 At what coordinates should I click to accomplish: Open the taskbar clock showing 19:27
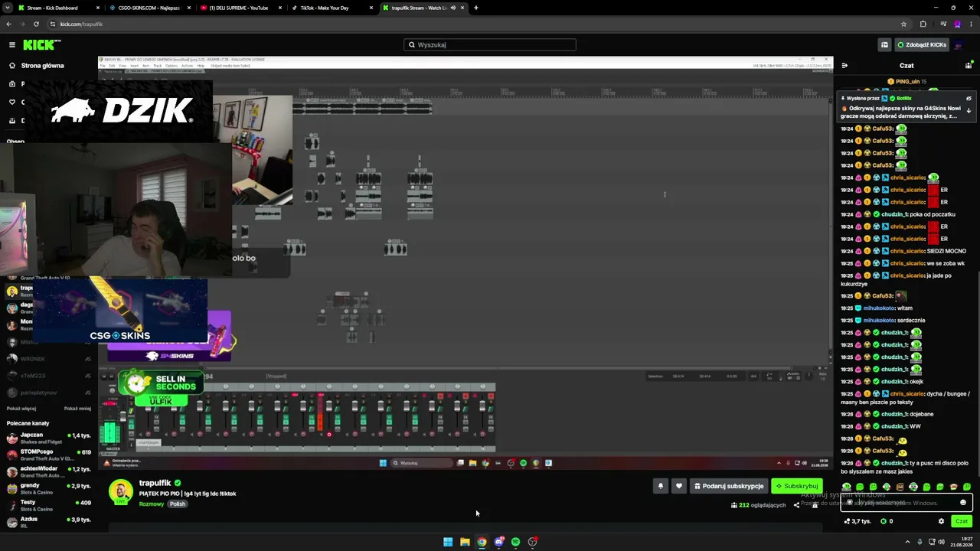click(962, 542)
